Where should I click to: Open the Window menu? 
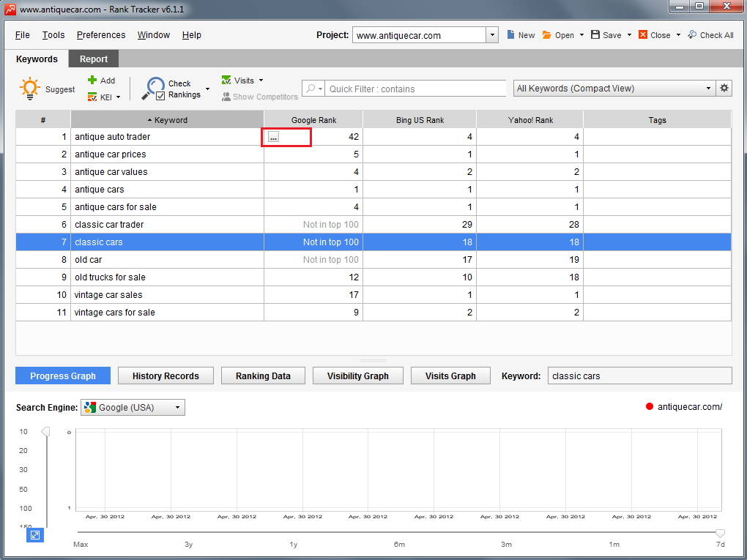153,34
